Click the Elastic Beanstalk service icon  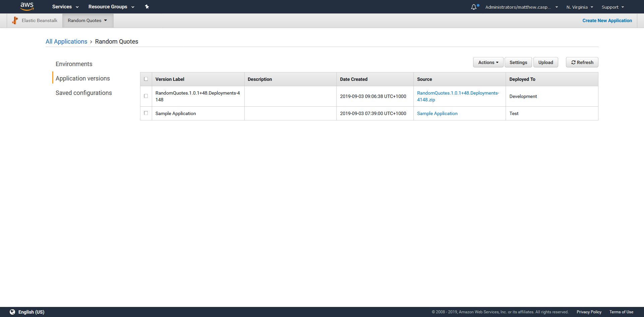(x=15, y=20)
